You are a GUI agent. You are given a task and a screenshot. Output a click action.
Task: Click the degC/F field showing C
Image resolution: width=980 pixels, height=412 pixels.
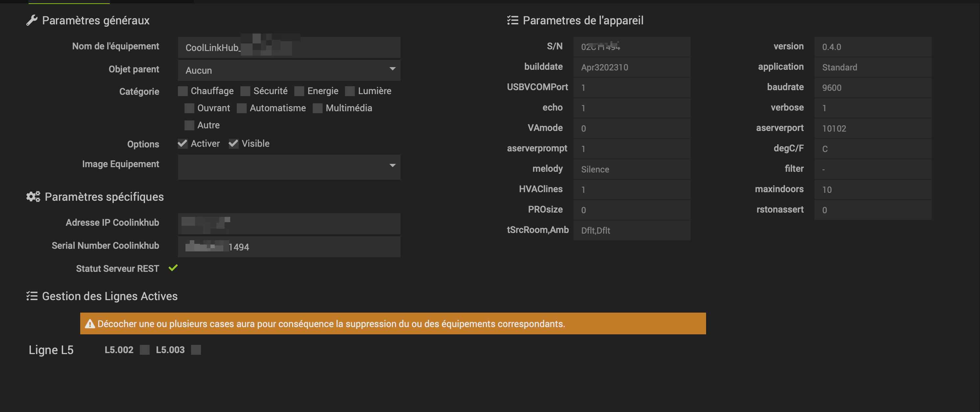pyautogui.click(x=873, y=149)
